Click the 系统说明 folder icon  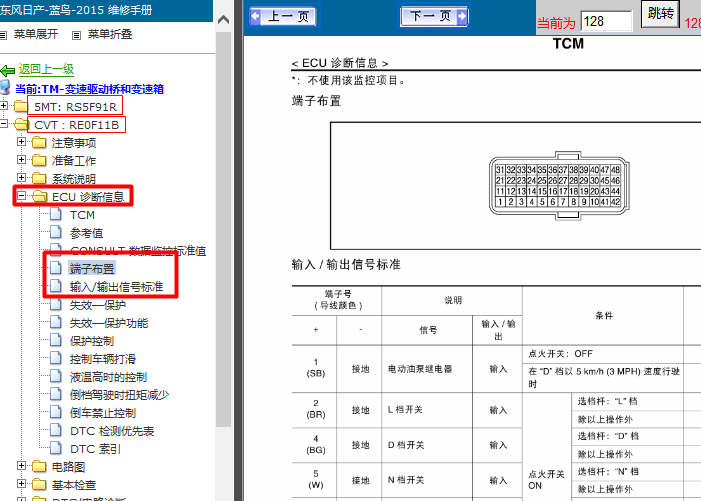tap(39, 178)
